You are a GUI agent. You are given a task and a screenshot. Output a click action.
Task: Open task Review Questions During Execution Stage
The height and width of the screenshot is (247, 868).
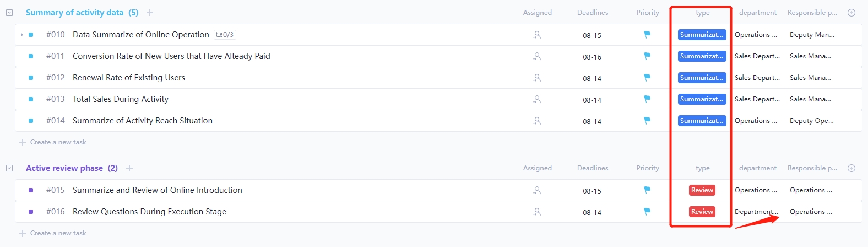(x=149, y=212)
